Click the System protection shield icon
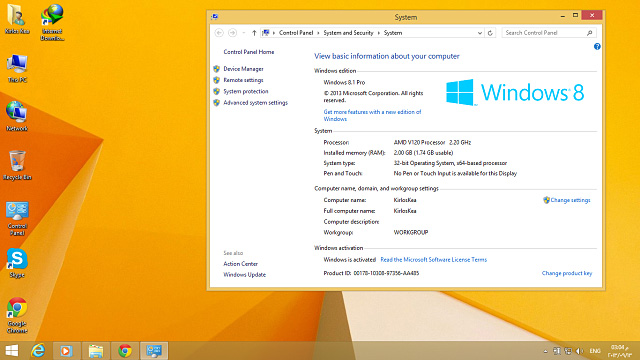The image size is (640, 360). click(x=217, y=91)
